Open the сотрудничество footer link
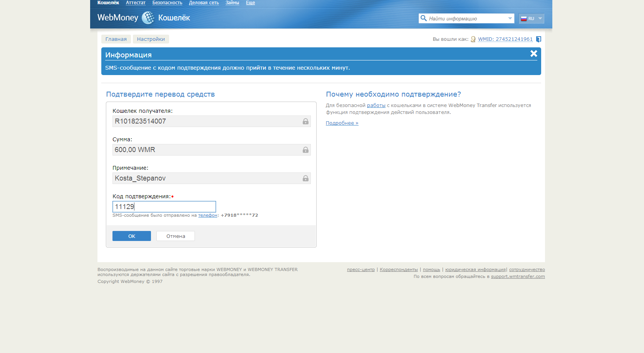This screenshot has height=353, width=644. 527,269
